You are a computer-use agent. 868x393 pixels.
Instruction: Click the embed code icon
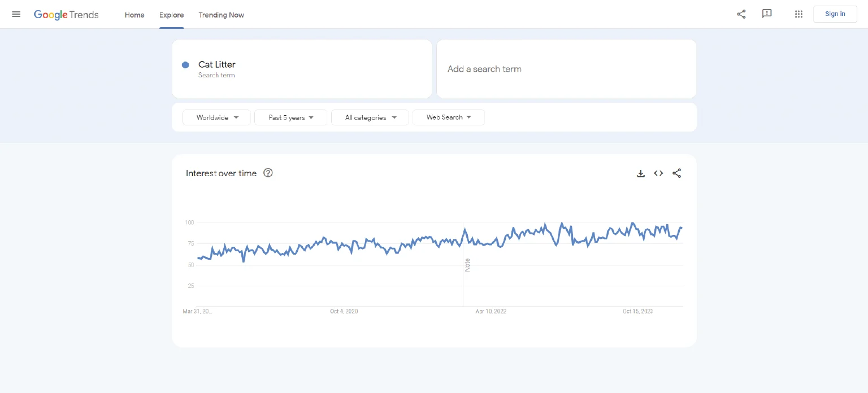click(x=658, y=173)
